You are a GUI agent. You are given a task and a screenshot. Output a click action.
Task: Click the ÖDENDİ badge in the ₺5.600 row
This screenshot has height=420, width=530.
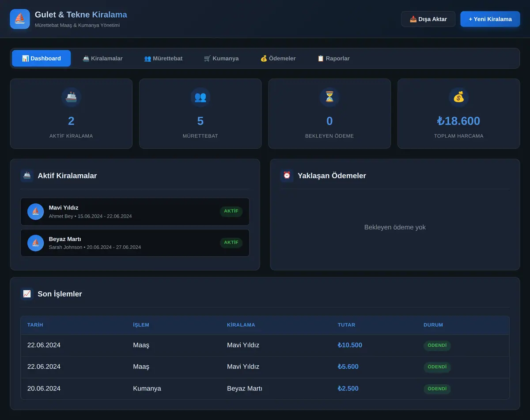coord(437,367)
